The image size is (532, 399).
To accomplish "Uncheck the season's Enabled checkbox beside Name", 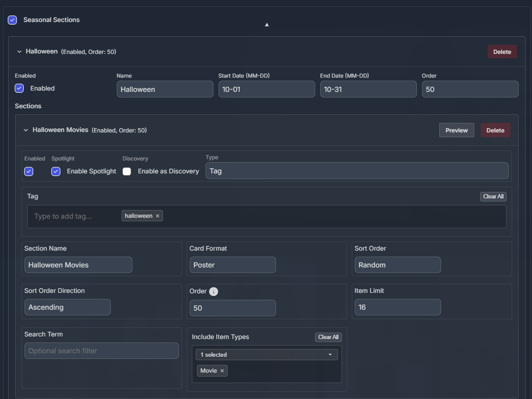I will 19,88.
